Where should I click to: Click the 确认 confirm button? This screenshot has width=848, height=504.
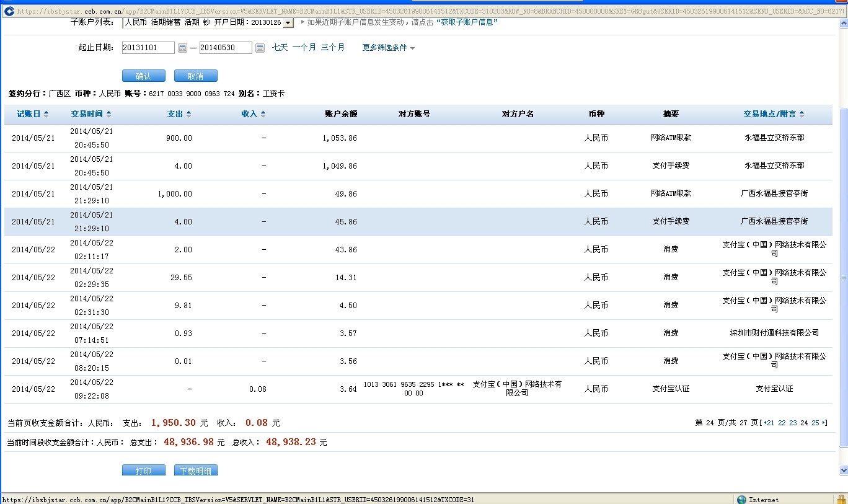coord(143,76)
